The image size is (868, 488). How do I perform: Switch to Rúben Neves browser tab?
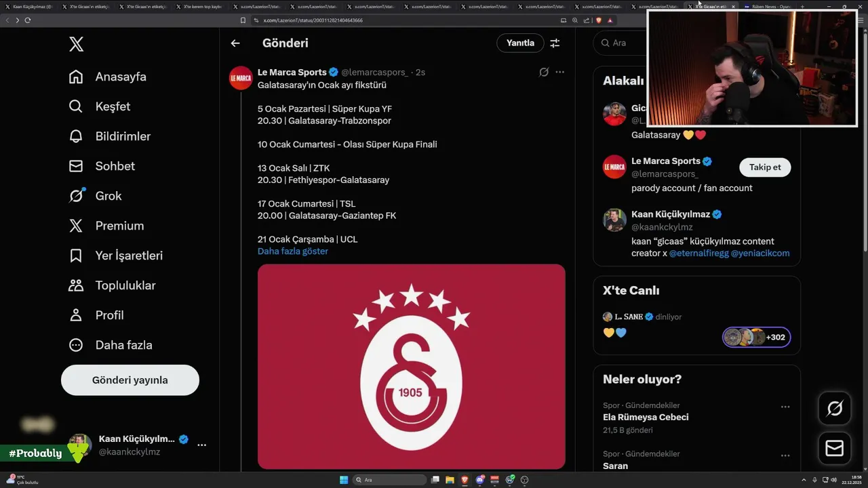click(767, 6)
